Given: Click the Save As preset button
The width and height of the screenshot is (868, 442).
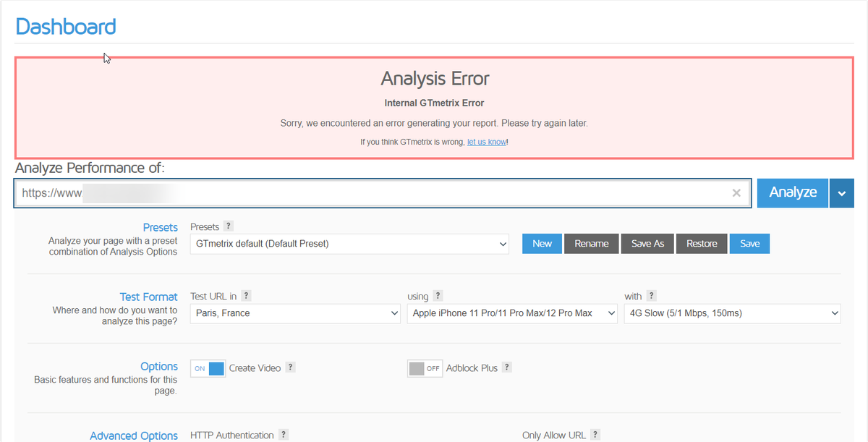Looking at the screenshot, I should click(647, 244).
